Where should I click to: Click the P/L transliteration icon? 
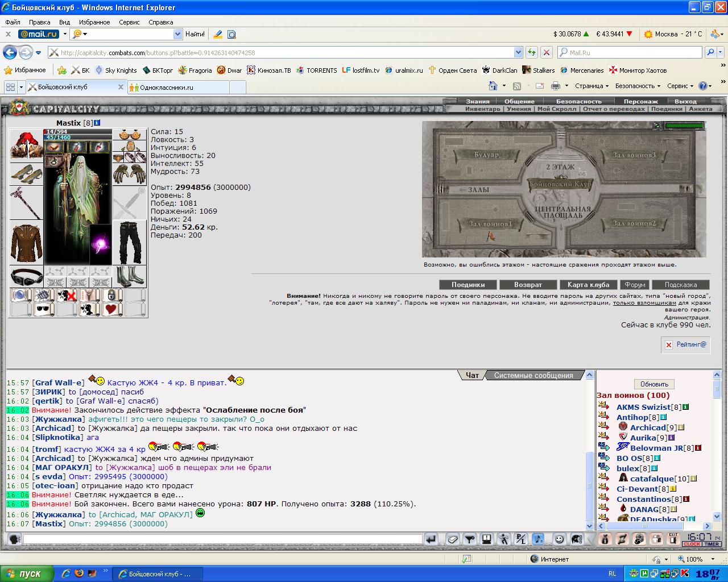pyautogui.click(x=521, y=539)
